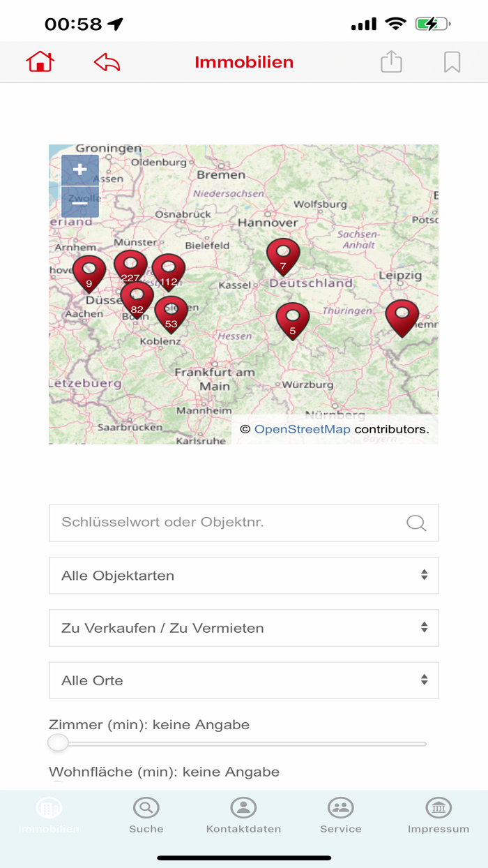Bookmark this page
The image size is (488, 868).
[x=452, y=62]
